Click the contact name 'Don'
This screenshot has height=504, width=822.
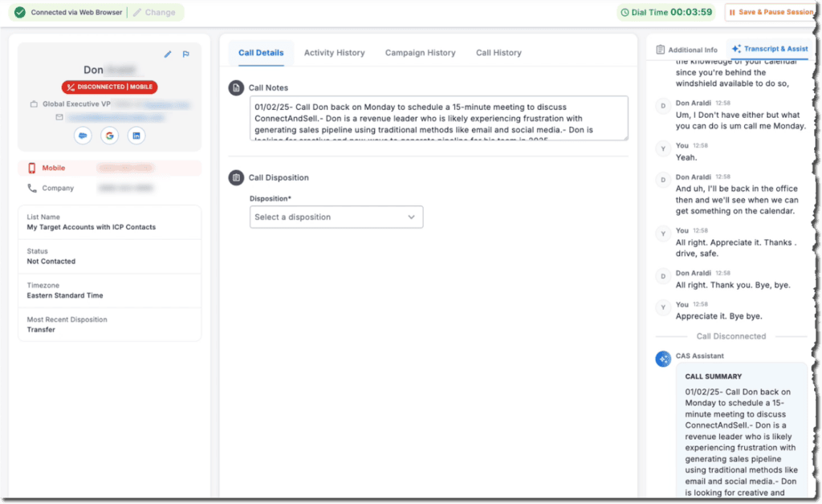point(93,70)
